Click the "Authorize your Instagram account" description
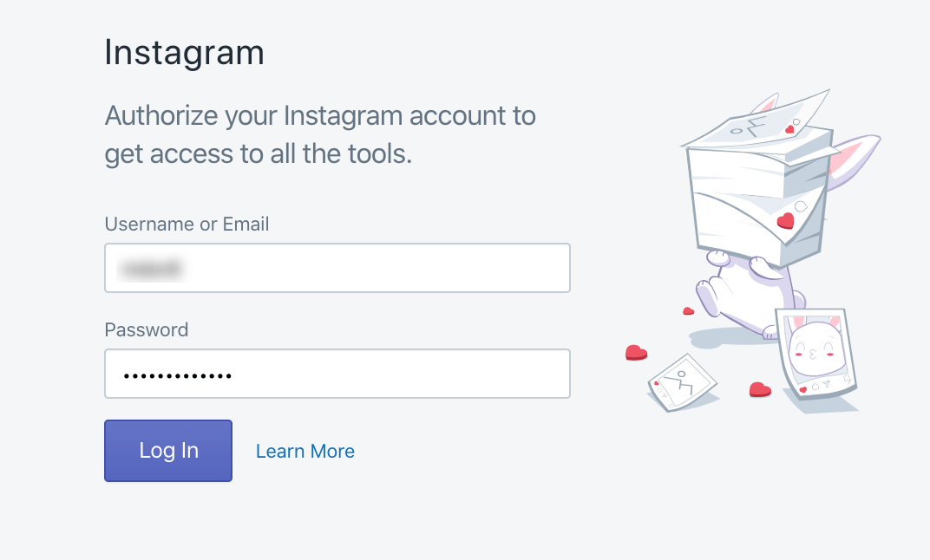 coord(319,134)
